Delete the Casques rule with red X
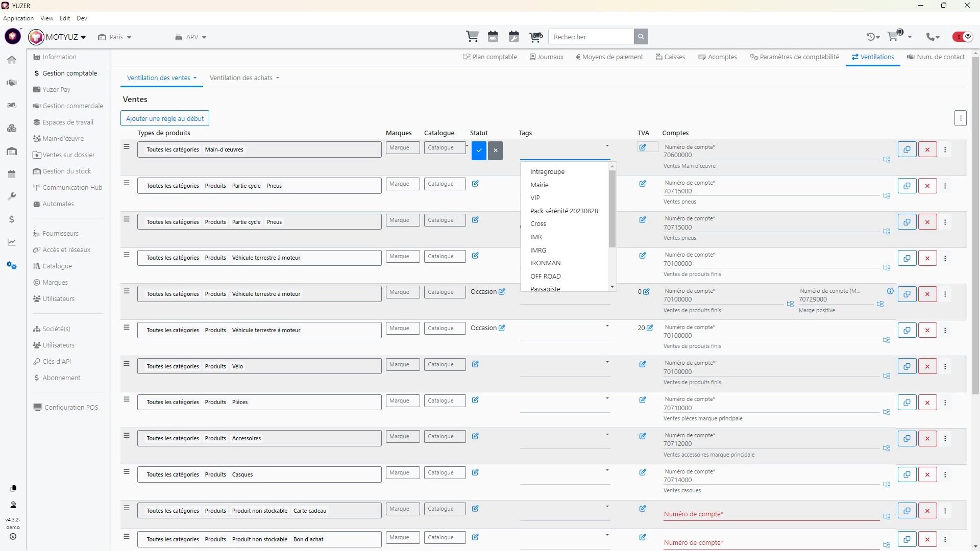Screen dimensions: 980x551 [x=927, y=475]
